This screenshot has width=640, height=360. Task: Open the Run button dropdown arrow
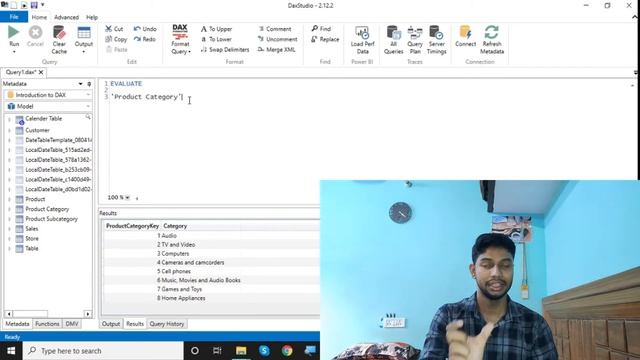click(x=14, y=52)
